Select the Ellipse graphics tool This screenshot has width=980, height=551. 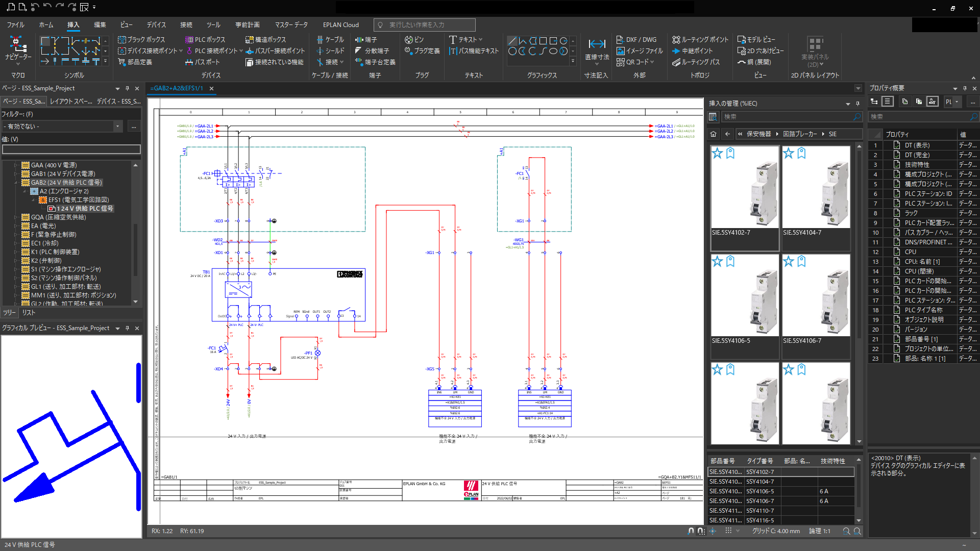(x=553, y=51)
